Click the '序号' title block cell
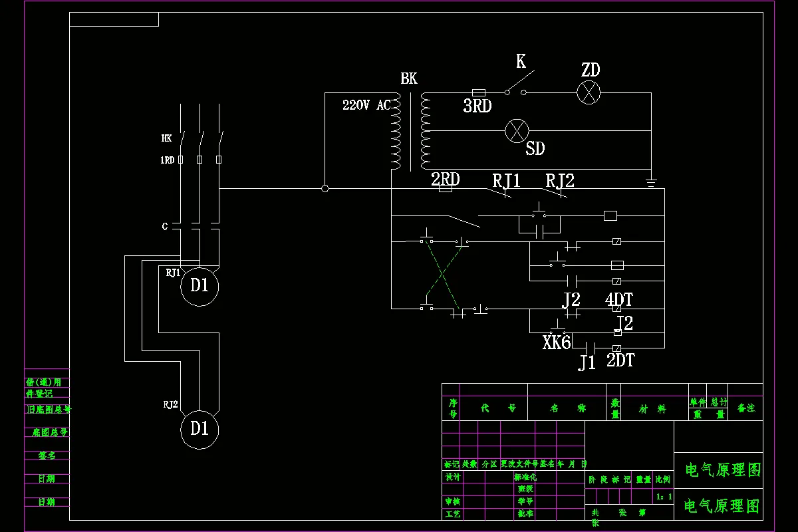Image resolution: width=798 pixels, height=532 pixels. tap(453, 408)
